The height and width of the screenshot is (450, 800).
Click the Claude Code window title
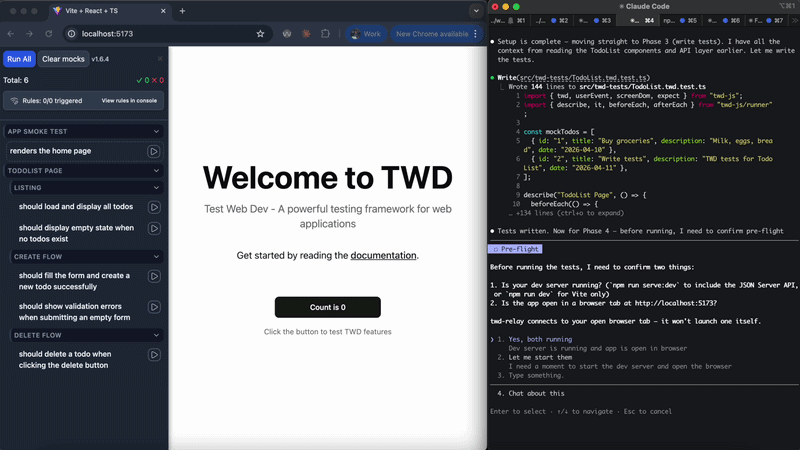(x=644, y=6)
